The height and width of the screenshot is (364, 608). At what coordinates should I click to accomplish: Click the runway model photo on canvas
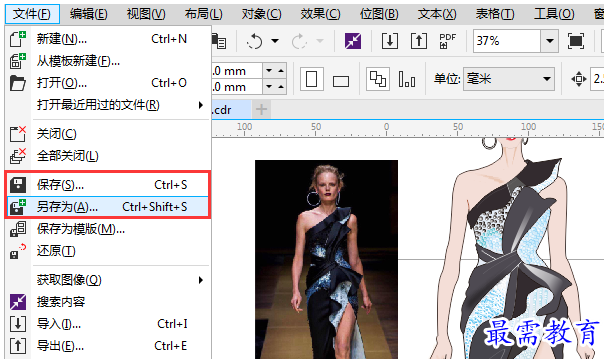click(x=326, y=259)
